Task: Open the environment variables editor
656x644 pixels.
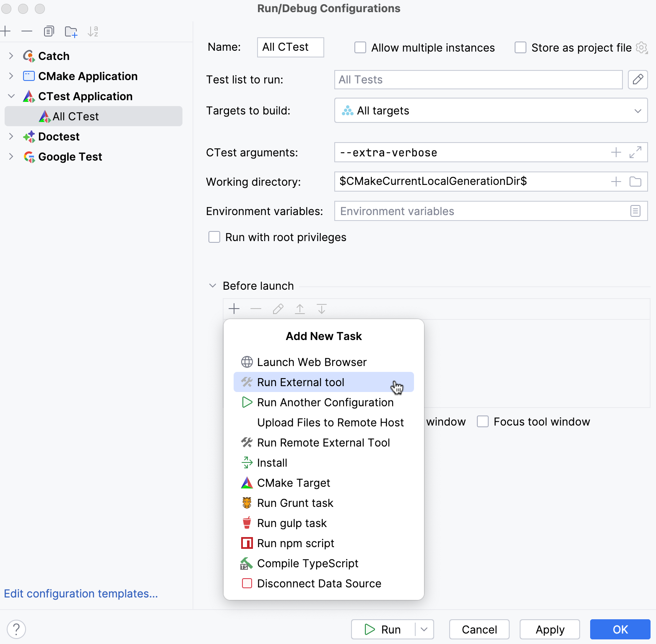Action: [x=635, y=211]
